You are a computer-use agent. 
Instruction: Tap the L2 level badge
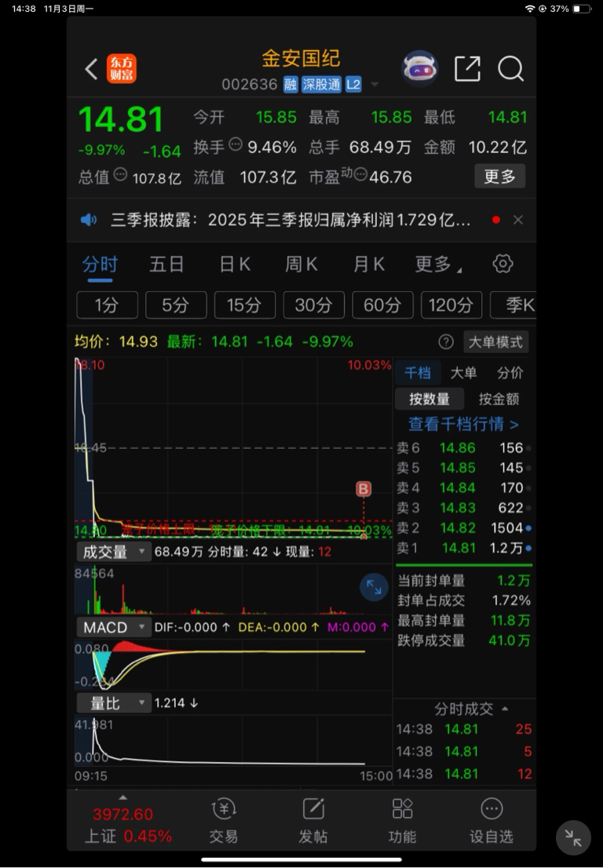click(353, 84)
